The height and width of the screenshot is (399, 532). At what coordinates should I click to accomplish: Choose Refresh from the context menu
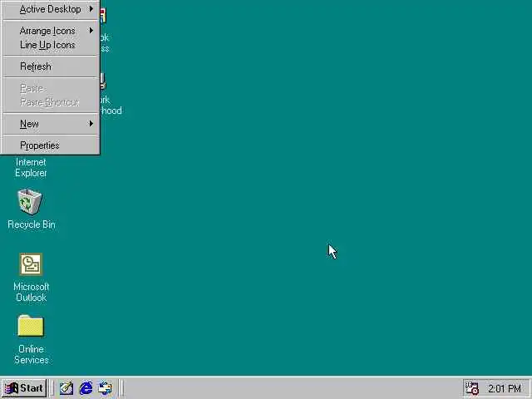point(51,66)
